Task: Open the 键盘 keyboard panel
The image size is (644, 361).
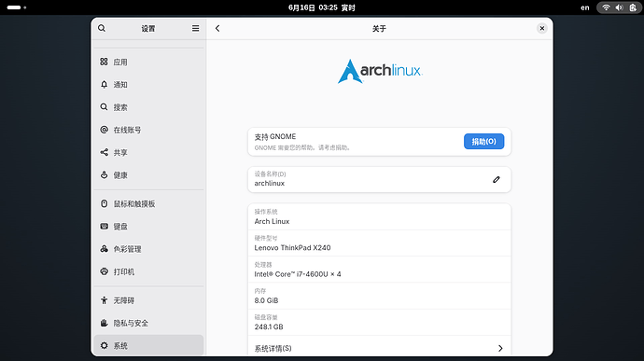Action: (148, 227)
